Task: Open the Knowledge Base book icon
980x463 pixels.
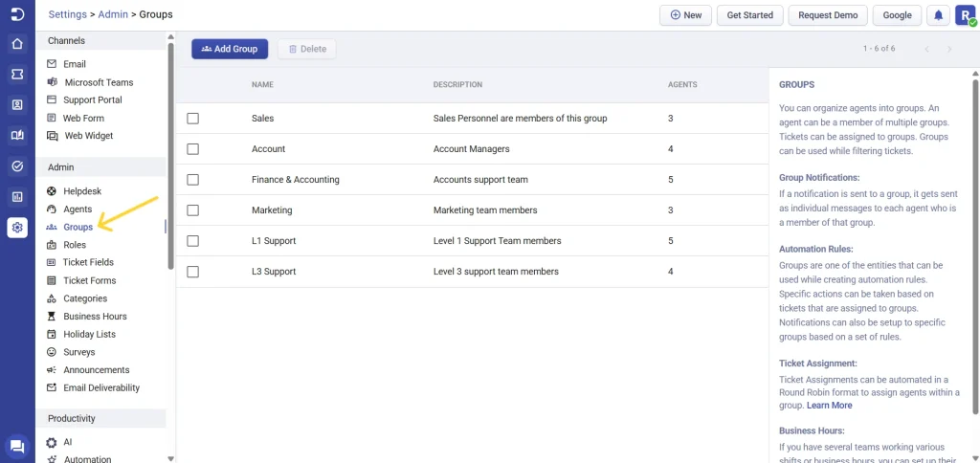Action: 17,135
